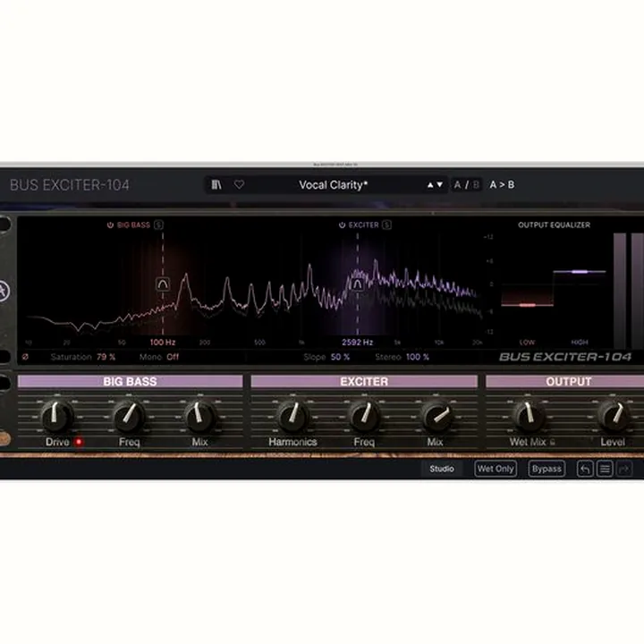This screenshot has width=644, height=644.
Task: Select the High output equalizer band line
Action: click(580, 272)
